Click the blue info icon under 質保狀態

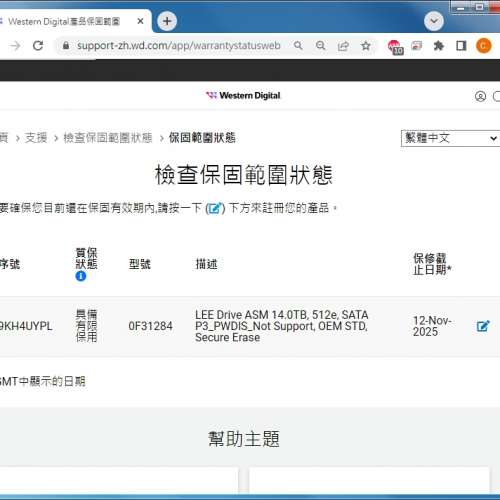pyautogui.click(x=81, y=276)
